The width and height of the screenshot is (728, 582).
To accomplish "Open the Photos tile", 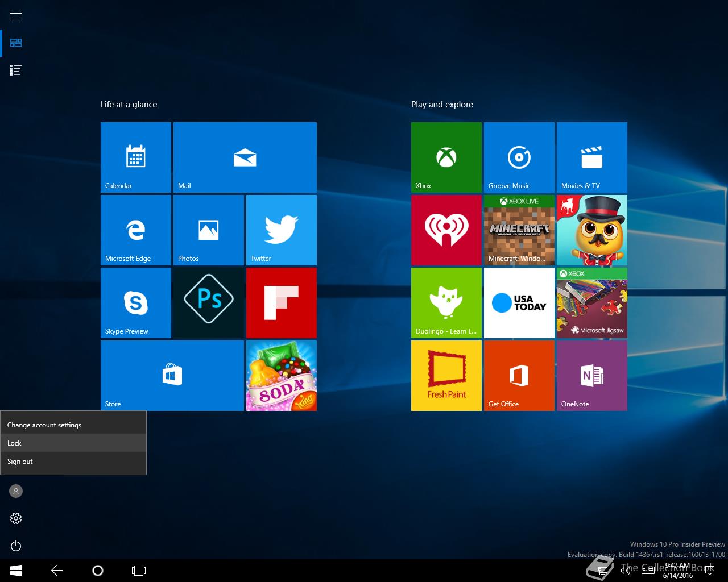I will 209,230.
